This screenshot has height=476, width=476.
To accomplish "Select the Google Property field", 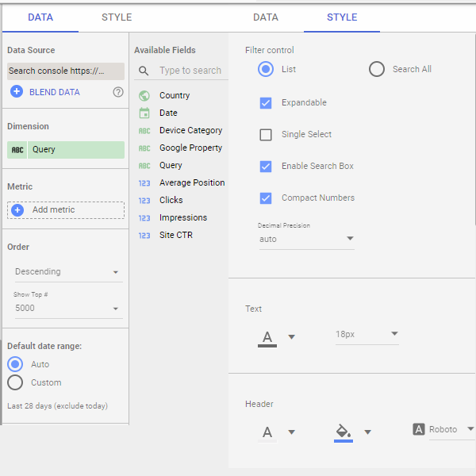I will point(191,148).
